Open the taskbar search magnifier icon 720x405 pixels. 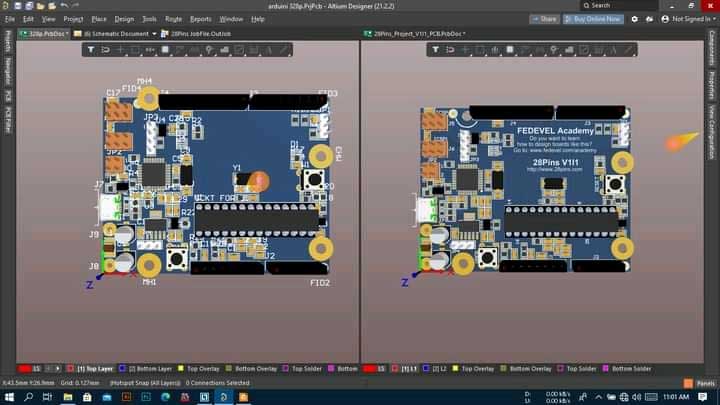click(x=32, y=397)
